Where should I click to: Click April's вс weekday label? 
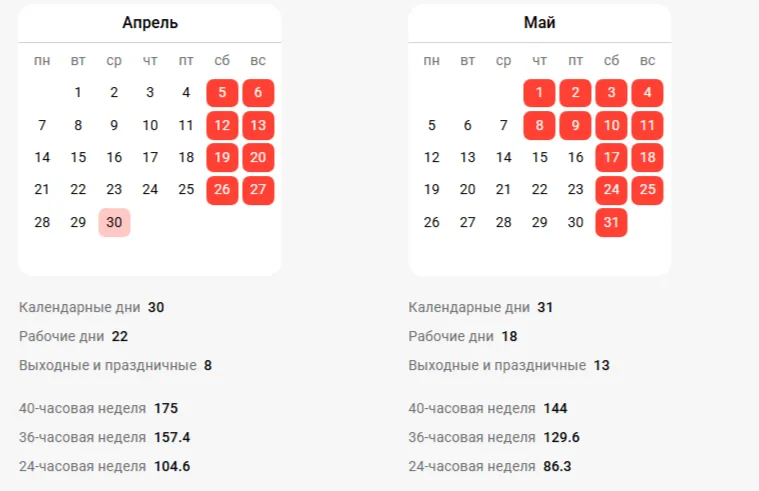pyautogui.click(x=258, y=61)
